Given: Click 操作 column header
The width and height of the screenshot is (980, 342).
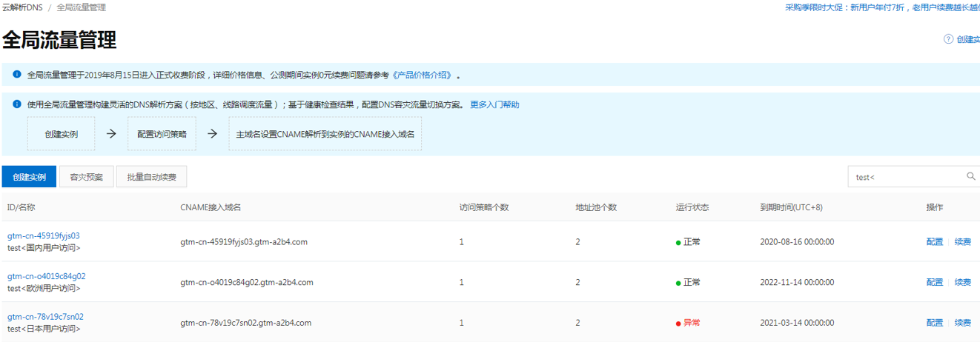Looking at the screenshot, I should (935, 207).
